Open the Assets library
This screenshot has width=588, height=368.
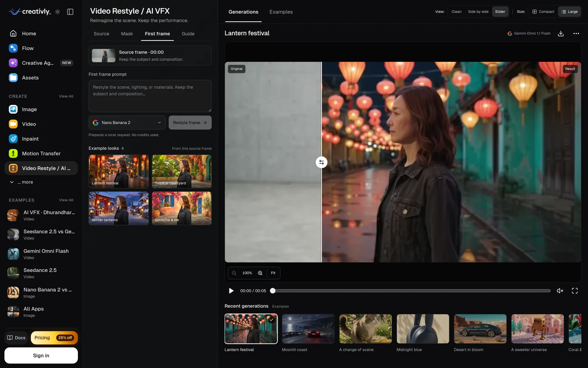click(x=41, y=78)
